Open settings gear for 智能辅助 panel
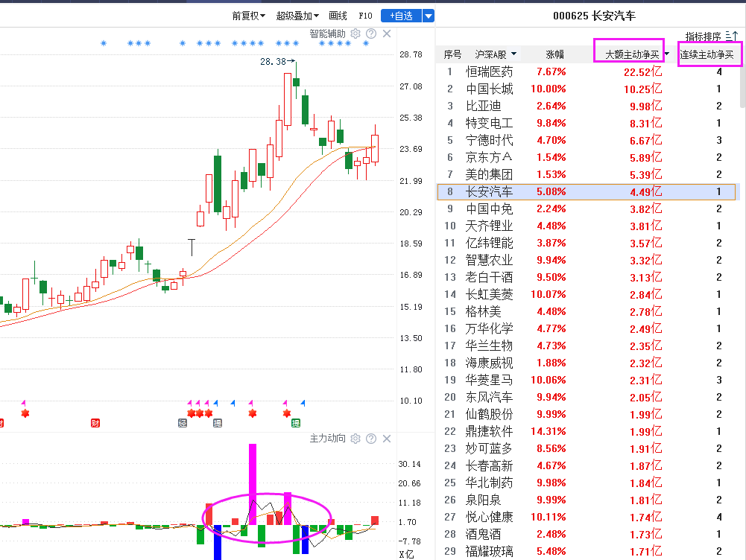746x560 pixels. (355, 34)
